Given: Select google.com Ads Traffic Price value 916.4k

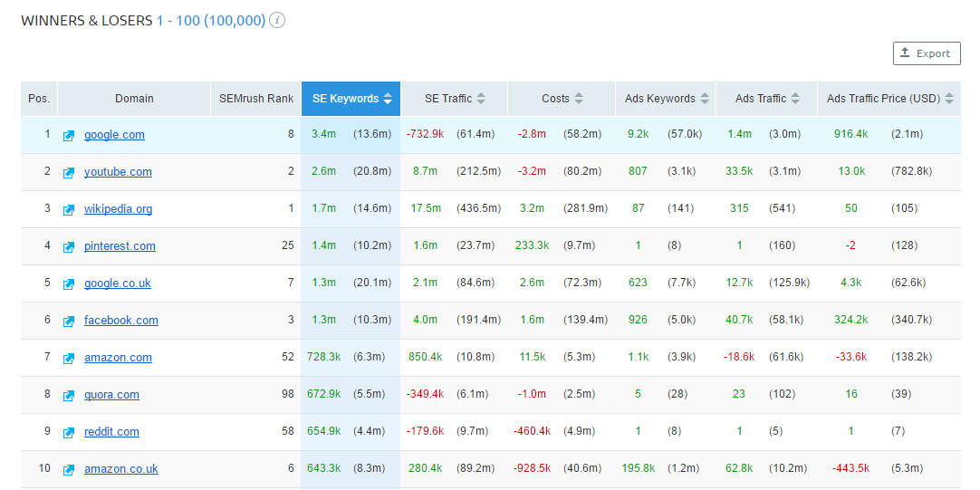Looking at the screenshot, I should click(850, 134).
